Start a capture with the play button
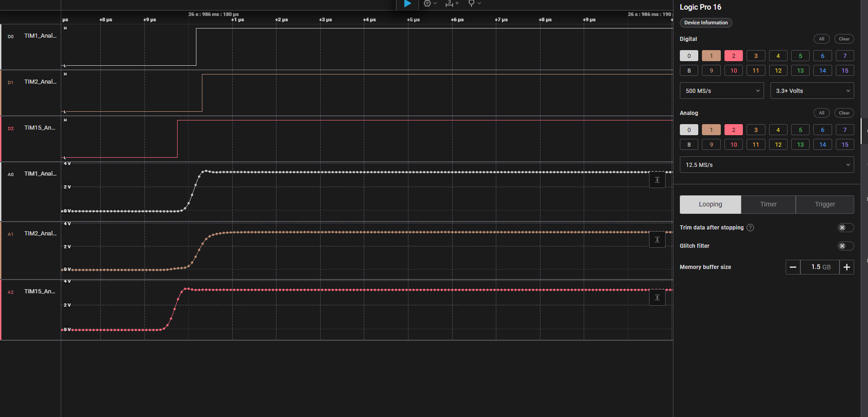 coord(407,4)
